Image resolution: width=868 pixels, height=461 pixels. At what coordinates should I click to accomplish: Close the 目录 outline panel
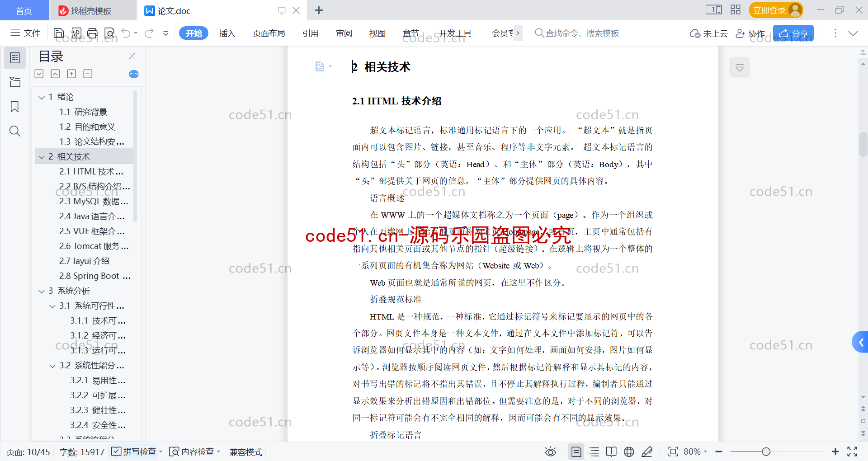click(x=132, y=56)
